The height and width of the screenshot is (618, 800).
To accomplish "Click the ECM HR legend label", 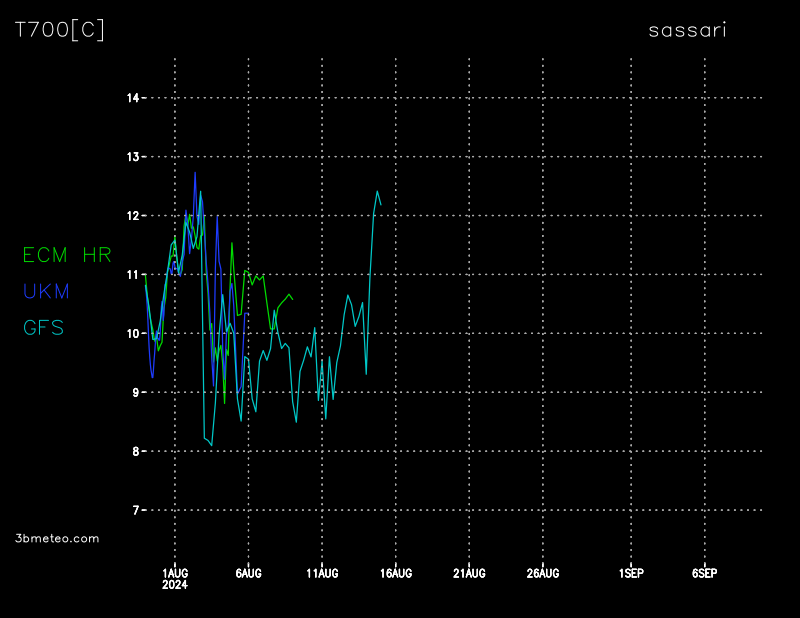I will [67, 255].
